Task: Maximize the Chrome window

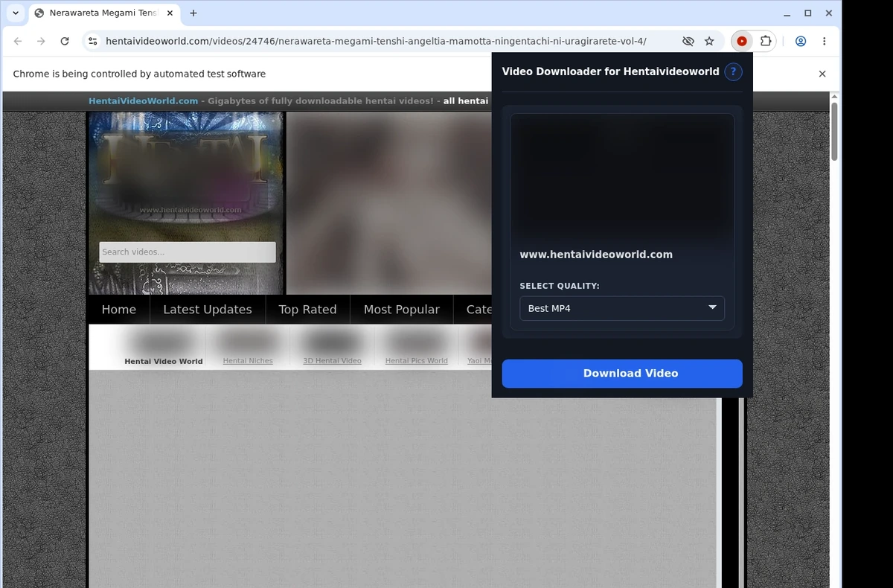Action: click(808, 13)
